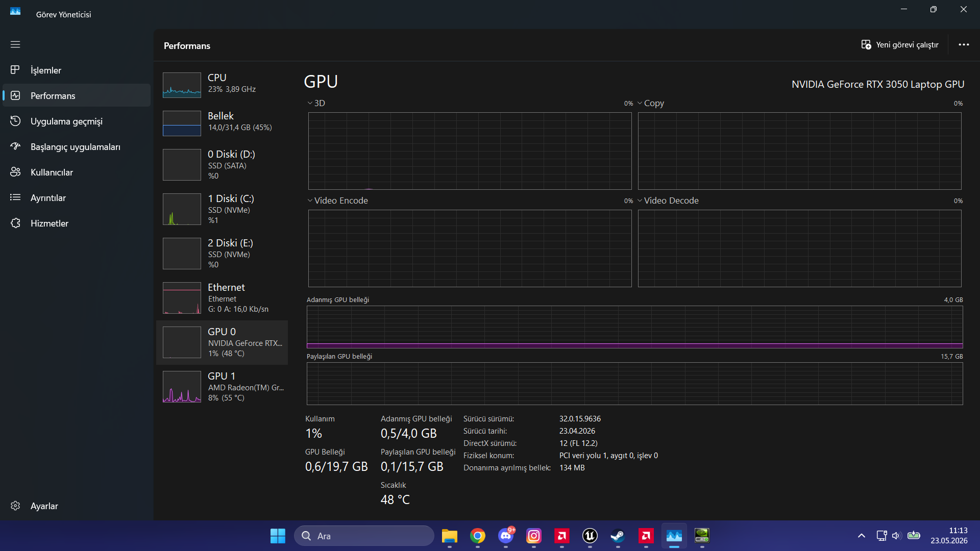Click the NVIDIA GeForce RTX 3050 Laptop GPU title
Image resolution: width=980 pixels, height=551 pixels.
[878, 84]
